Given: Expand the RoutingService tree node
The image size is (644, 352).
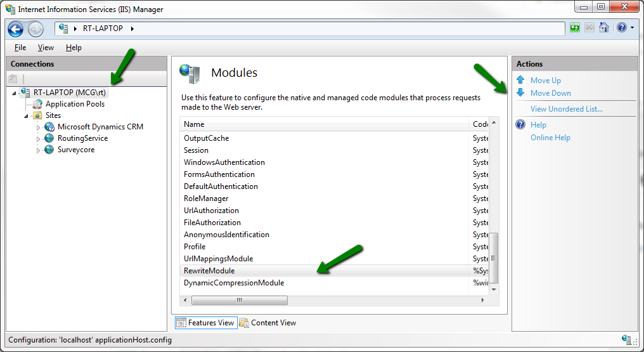Looking at the screenshot, I should pyautogui.click(x=38, y=139).
